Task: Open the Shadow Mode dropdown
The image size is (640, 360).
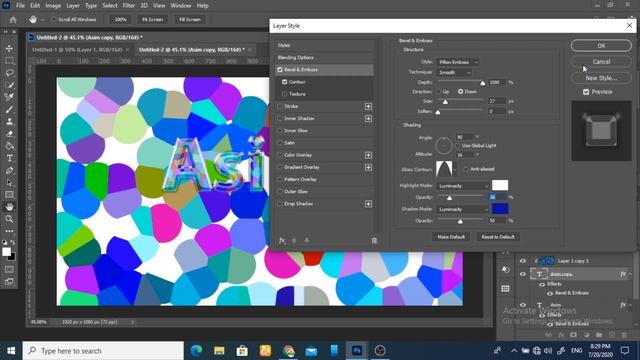Action: pos(462,209)
